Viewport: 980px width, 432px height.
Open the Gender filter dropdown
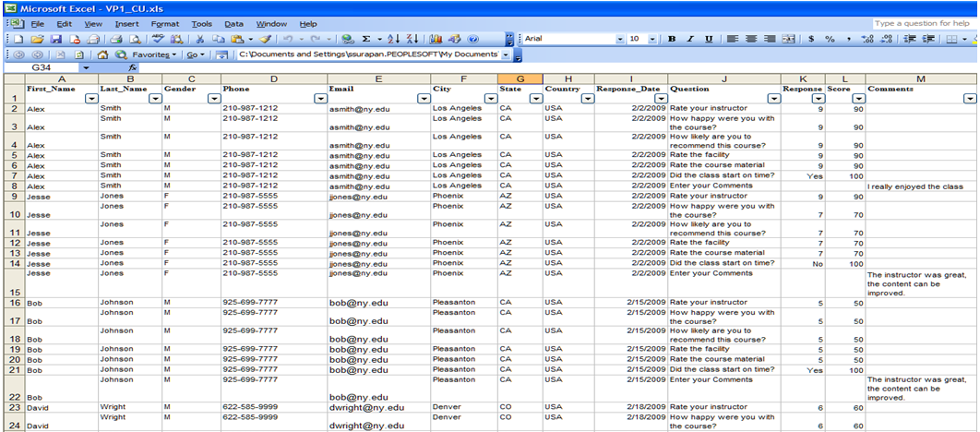214,99
